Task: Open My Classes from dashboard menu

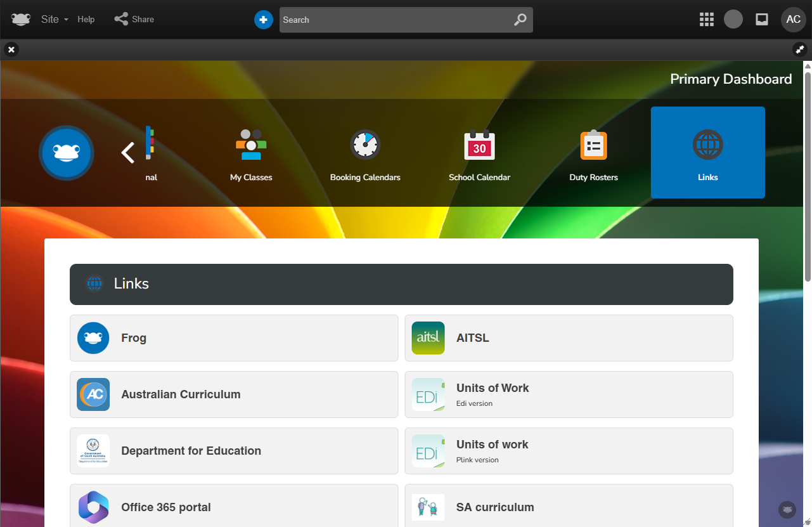Action: coord(251,153)
